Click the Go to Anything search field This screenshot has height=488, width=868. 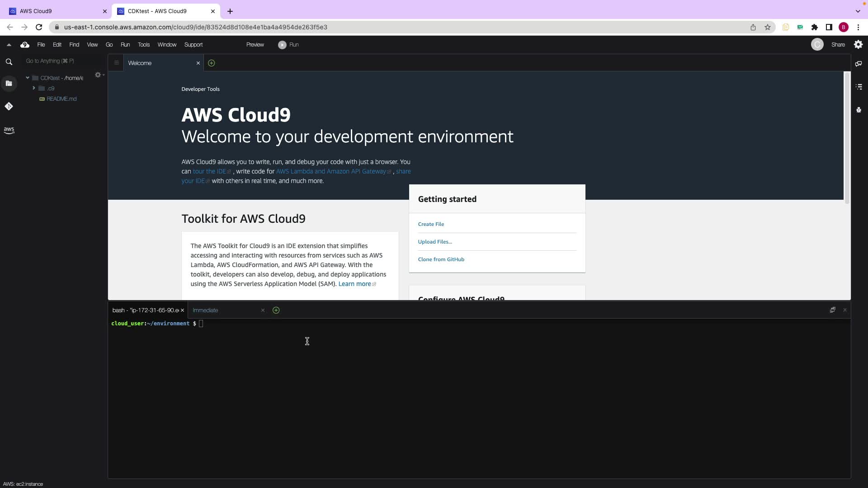pyautogui.click(x=59, y=61)
